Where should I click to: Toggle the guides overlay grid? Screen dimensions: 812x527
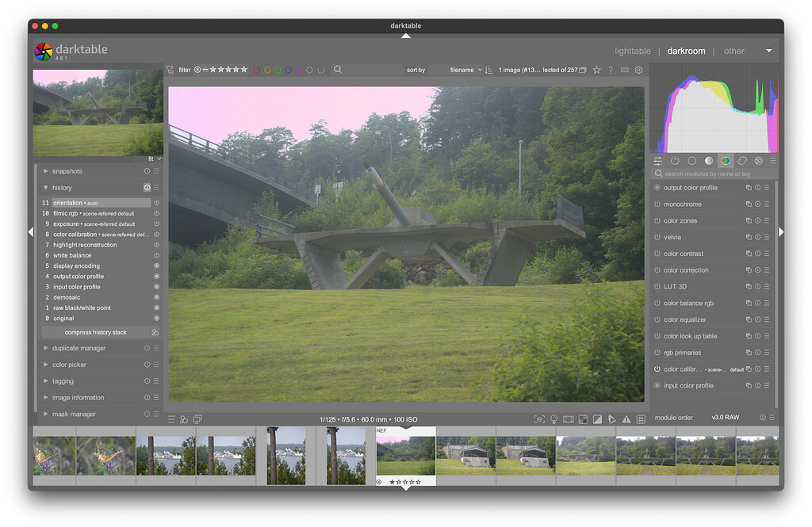[x=641, y=418]
